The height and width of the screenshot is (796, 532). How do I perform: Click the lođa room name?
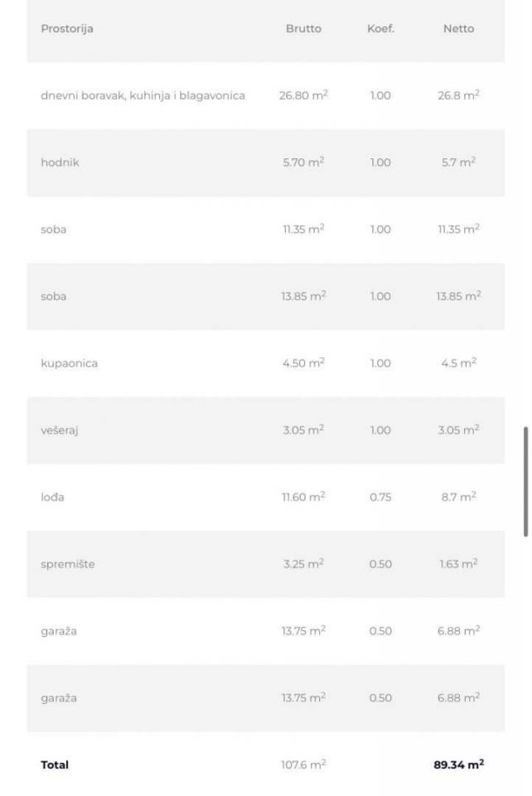(x=52, y=498)
